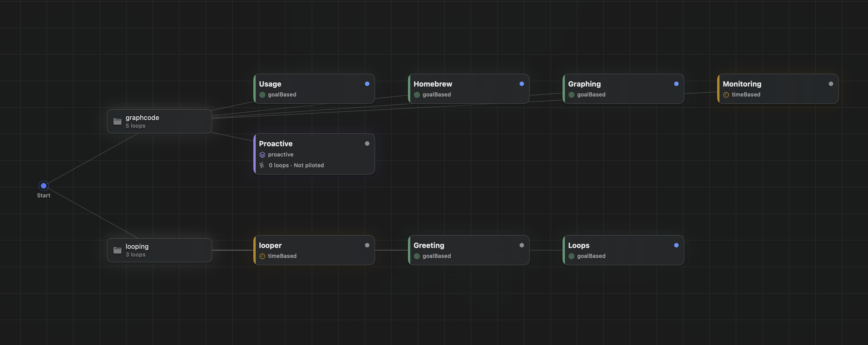Click the '0 loops · Not piloted' text
The image size is (868, 345).
(296, 165)
